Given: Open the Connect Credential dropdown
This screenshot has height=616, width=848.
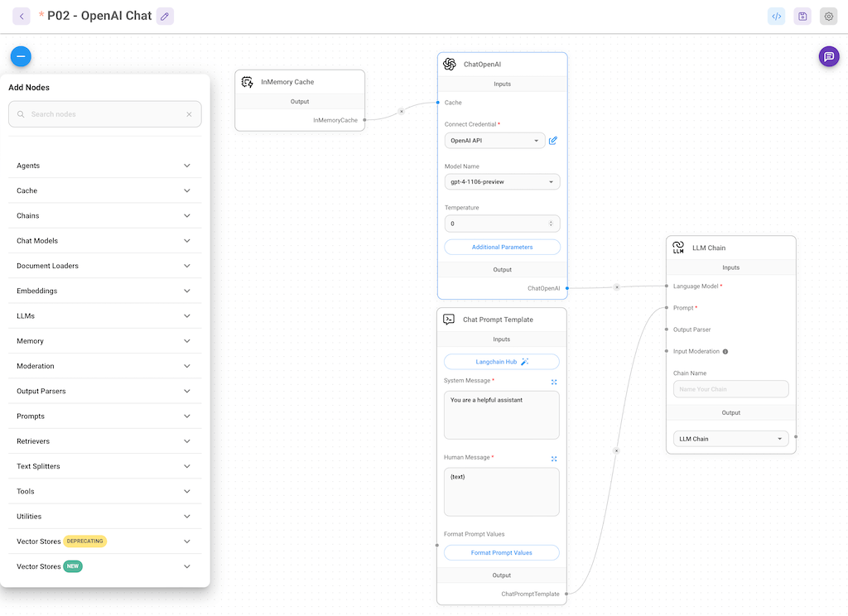Looking at the screenshot, I should coord(494,141).
